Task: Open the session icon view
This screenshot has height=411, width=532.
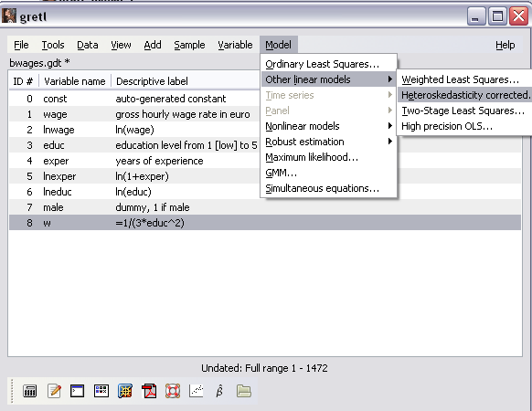Action: coord(101,391)
